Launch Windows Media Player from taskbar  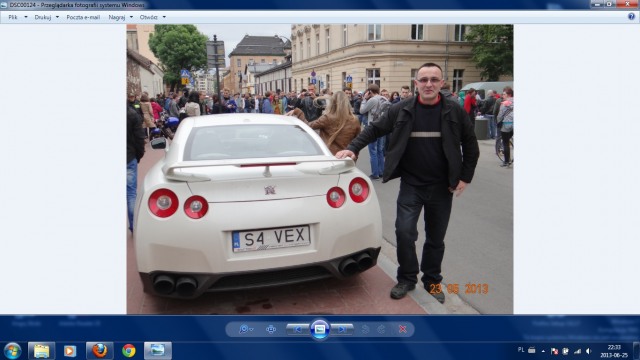point(70,351)
